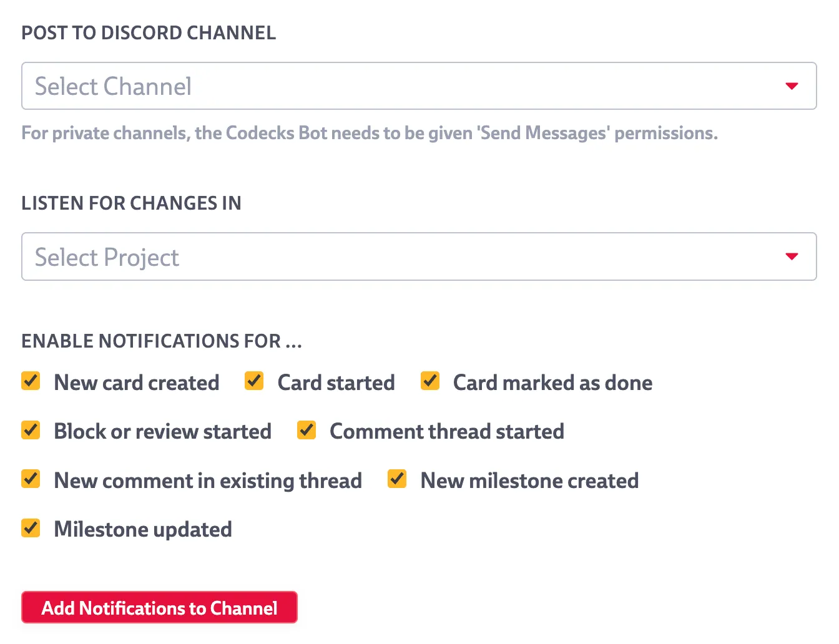Toggle Block or review started

point(31,430)
